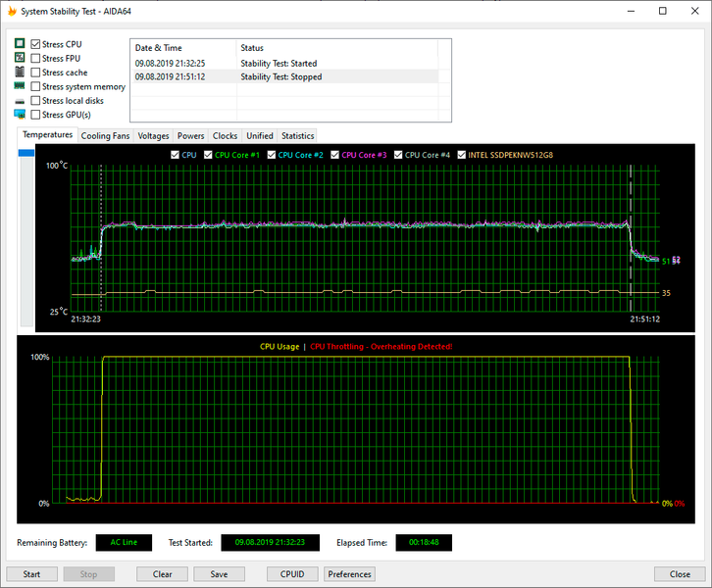712x588 pixels.
Task: Click the FPU percent icon beside Stress FPU
Action: (x=20, y=58)
